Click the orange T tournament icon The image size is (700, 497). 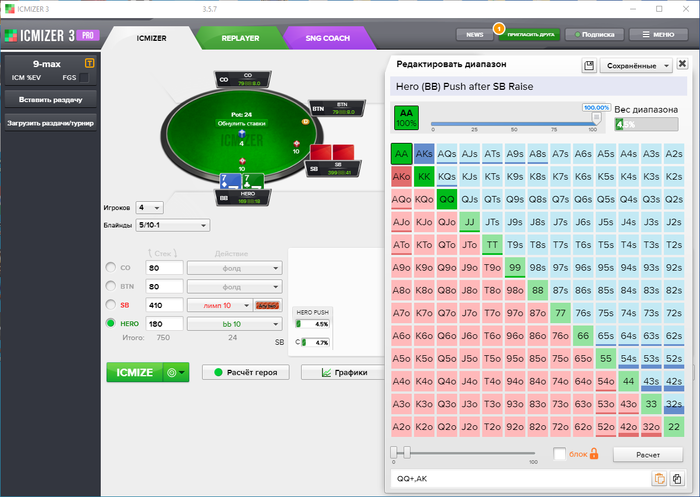(89, 63)
